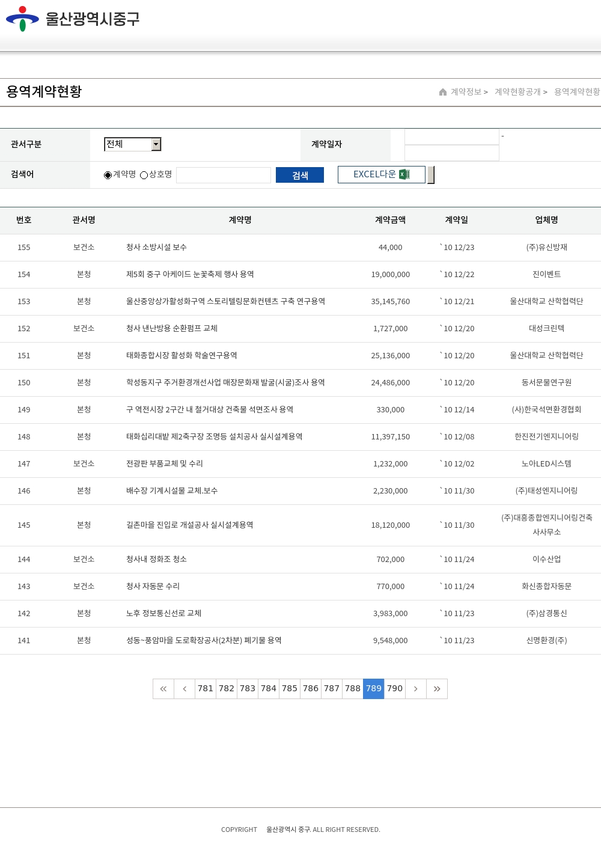Screen dimensions: 601x868
Task: Go to first page with double-left arrow
Action: point(163,689)
